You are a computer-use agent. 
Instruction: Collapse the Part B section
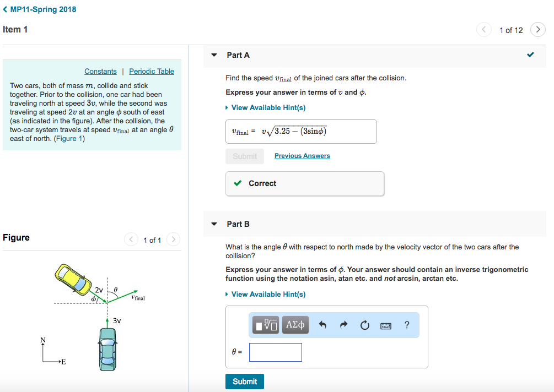(x=214, y=224)
